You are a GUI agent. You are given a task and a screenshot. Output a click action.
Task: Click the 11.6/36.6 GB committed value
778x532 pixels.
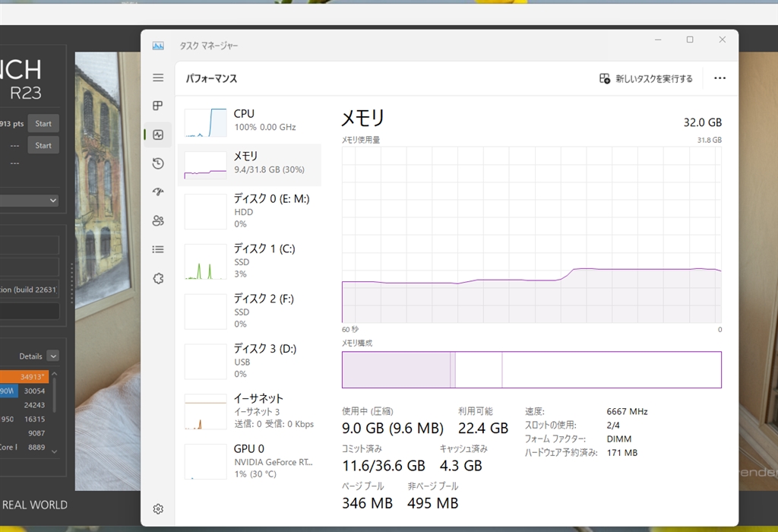click(384, 465)
